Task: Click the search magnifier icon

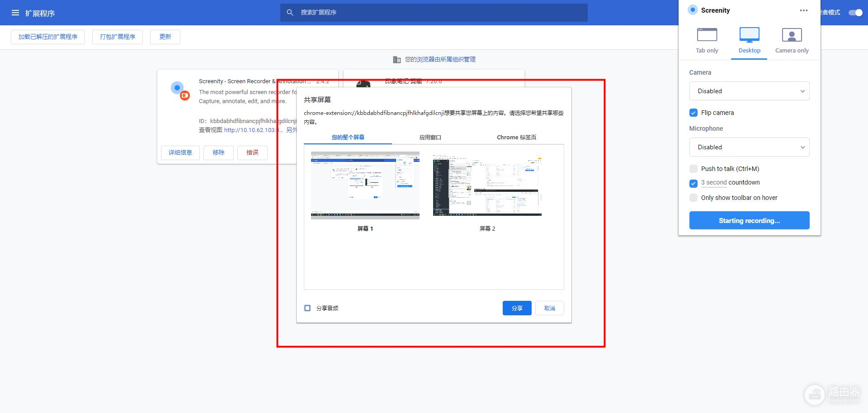Action: (x=290, y=13)
